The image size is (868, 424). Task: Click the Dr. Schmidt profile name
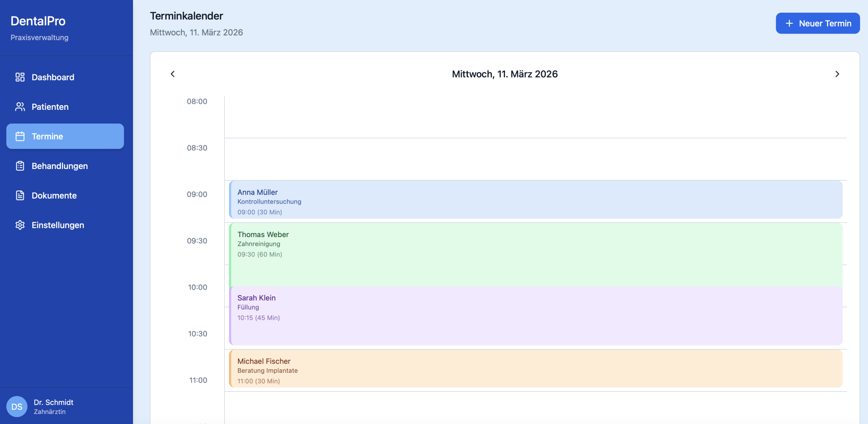(54, 402)
